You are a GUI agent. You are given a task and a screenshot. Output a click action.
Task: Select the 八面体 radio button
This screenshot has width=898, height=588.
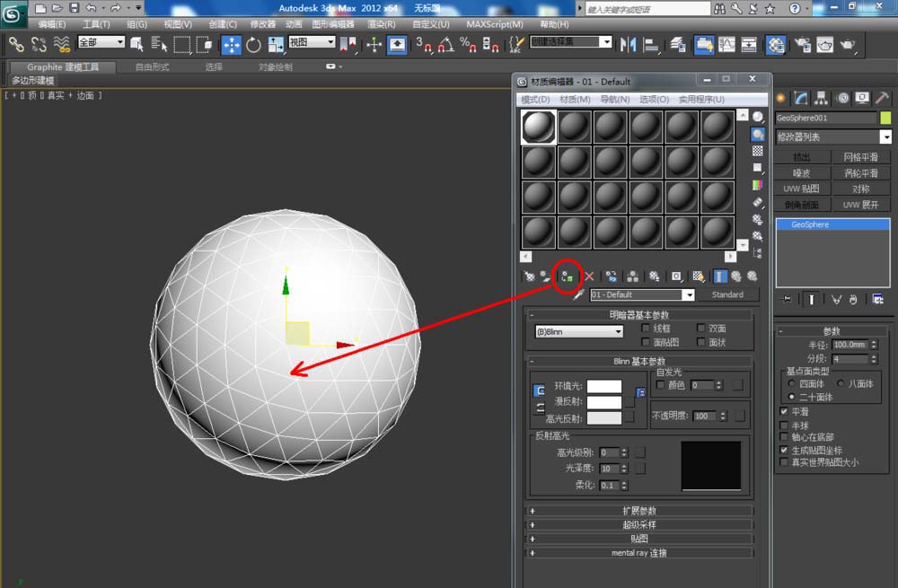pos(840,383)
